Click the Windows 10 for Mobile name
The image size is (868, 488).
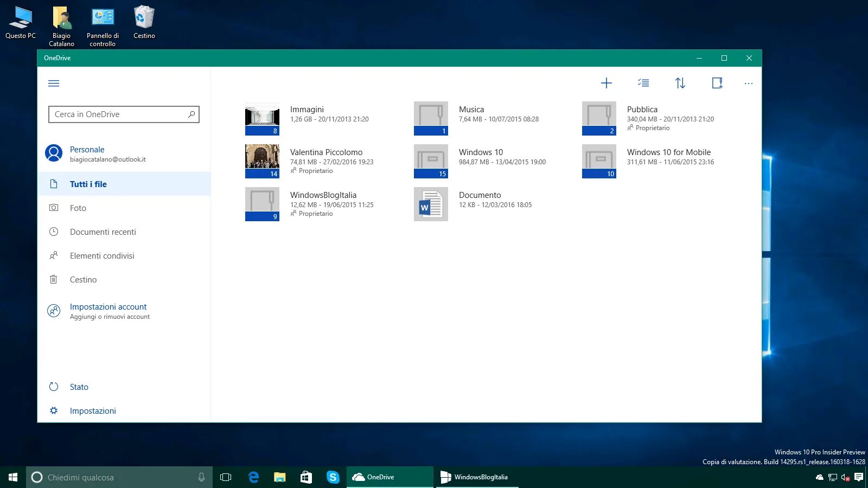668,152
